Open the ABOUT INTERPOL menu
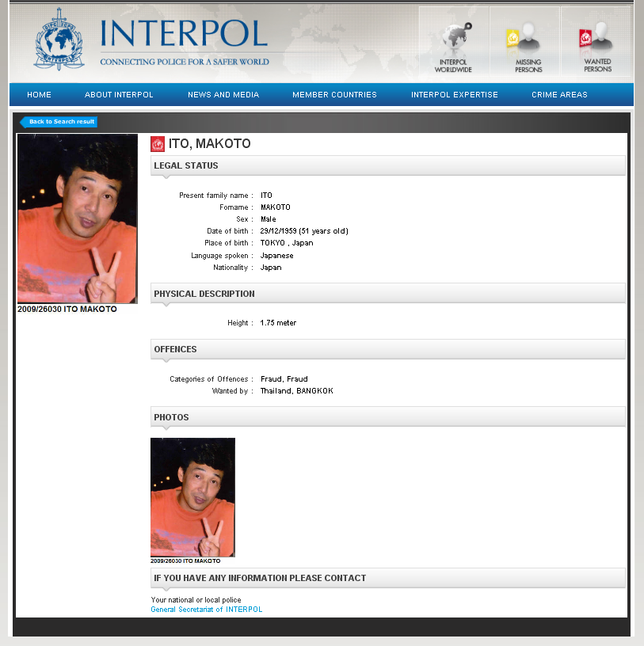The height and width of the screenshot is (646, 644). click(119, 95)
